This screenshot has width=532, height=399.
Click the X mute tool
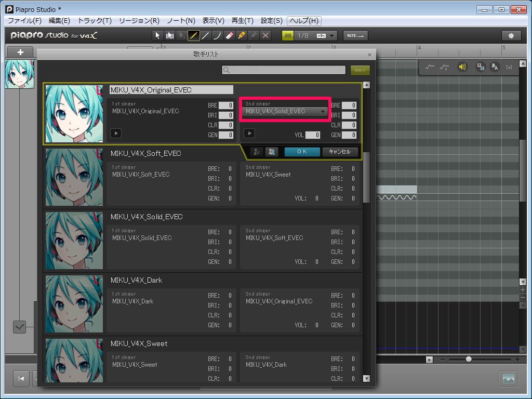[x=265, y=36]
